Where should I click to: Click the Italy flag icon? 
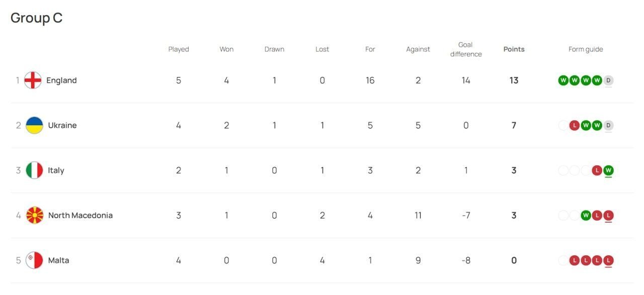(34, 170)
